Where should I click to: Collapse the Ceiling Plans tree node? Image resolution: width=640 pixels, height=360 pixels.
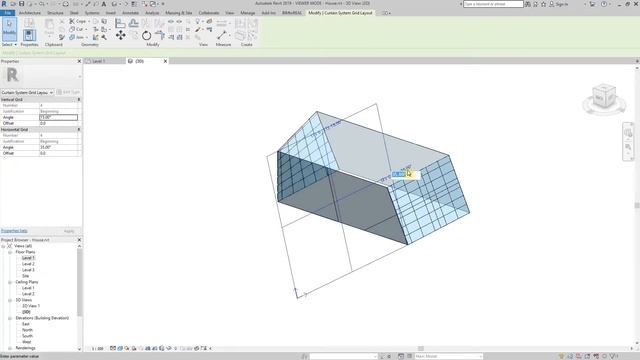coord(10,282)
